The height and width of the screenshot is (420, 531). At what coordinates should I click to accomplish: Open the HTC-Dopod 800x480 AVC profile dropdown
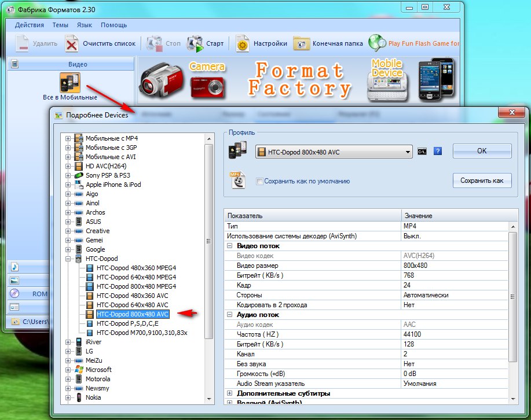pos(408,152)
